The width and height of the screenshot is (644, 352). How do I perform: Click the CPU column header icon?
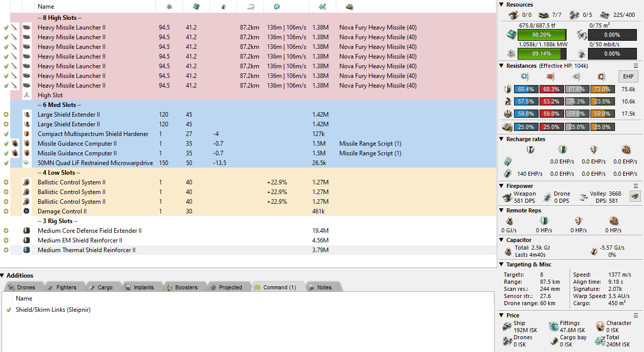pyautogui.click(x=196, y=7)
